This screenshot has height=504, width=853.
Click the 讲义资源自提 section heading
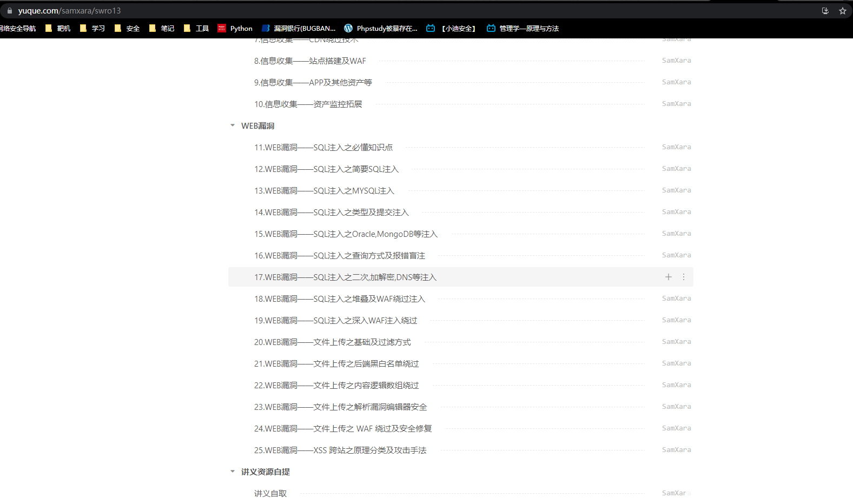click(266, 472)
